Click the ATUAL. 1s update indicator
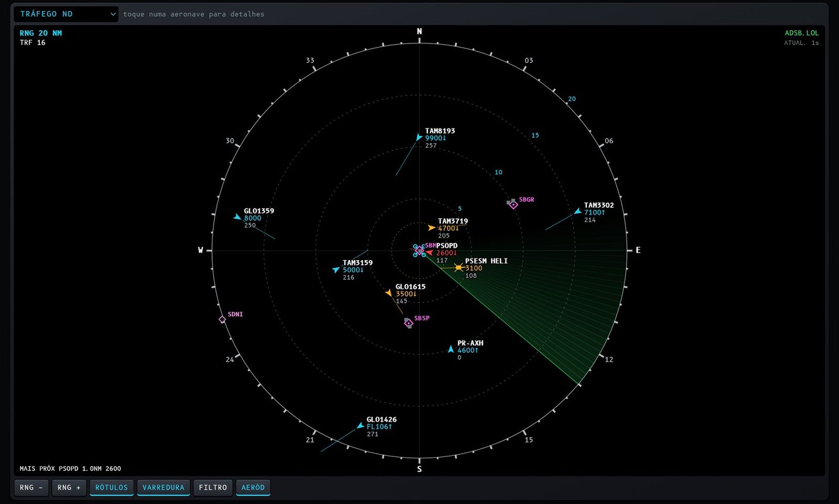Viewport: 839px width, 504px height. [x=801, y=43]
